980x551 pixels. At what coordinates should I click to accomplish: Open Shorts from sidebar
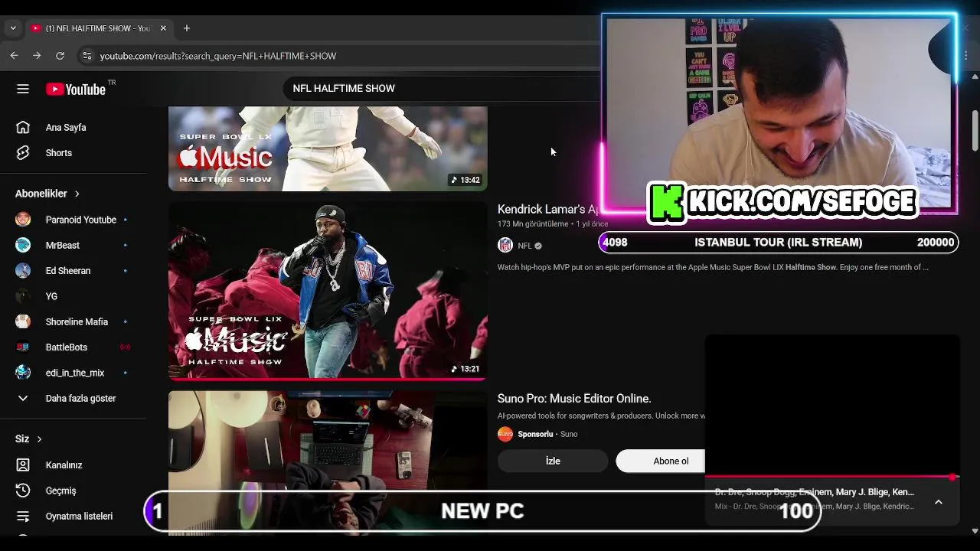pos(59,152)
